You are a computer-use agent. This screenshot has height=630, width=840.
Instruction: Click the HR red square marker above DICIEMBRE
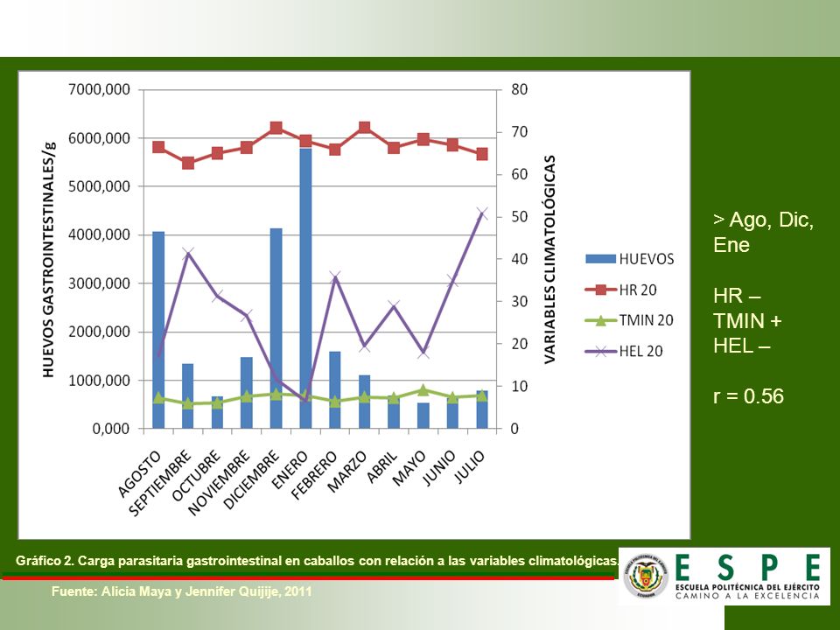click(x=276, y=128)
